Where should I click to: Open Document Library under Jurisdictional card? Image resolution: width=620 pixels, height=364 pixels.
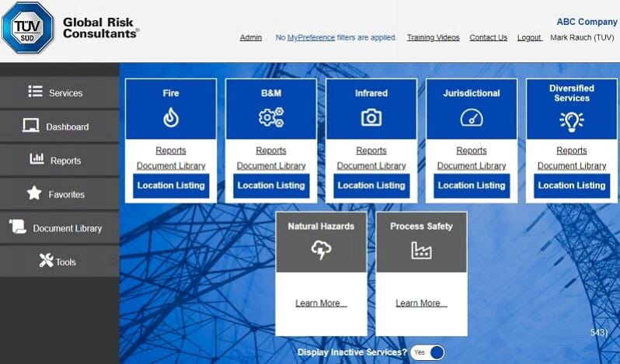[x=472, y=166]
